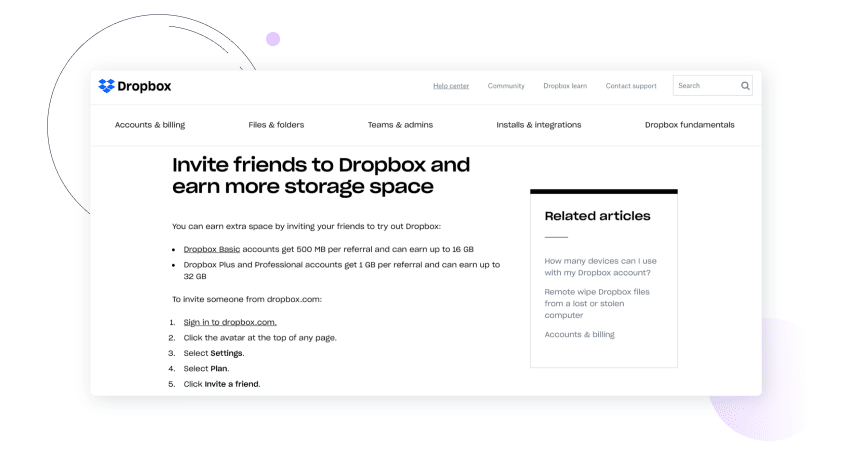Open the Help center link
This screenshot has width=852, height=465.
451,86
